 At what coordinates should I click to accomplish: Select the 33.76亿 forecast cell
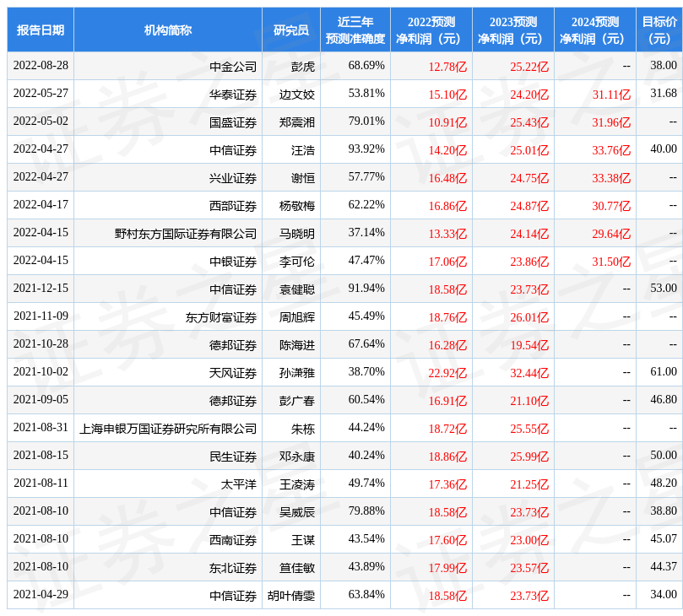point(611,150)
